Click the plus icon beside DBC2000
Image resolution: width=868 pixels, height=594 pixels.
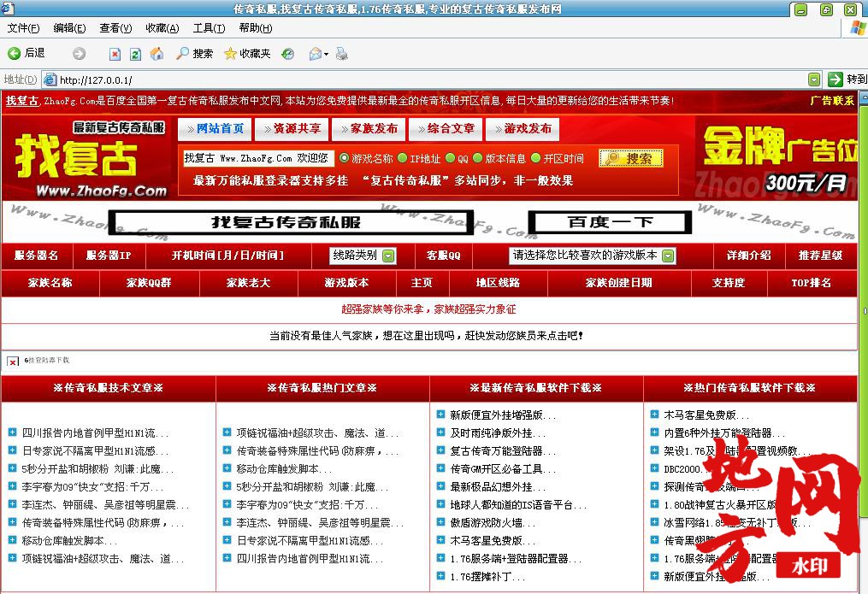coord(654,468)
